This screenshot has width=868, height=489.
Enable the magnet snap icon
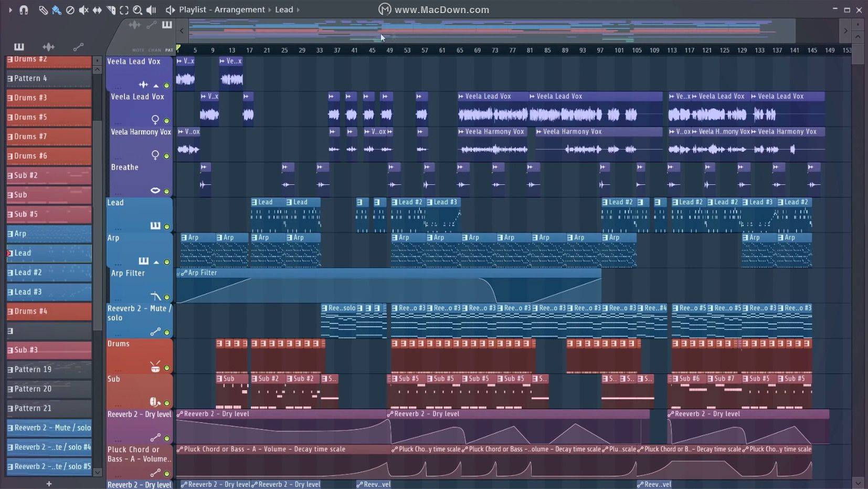[x=23, y=10]
